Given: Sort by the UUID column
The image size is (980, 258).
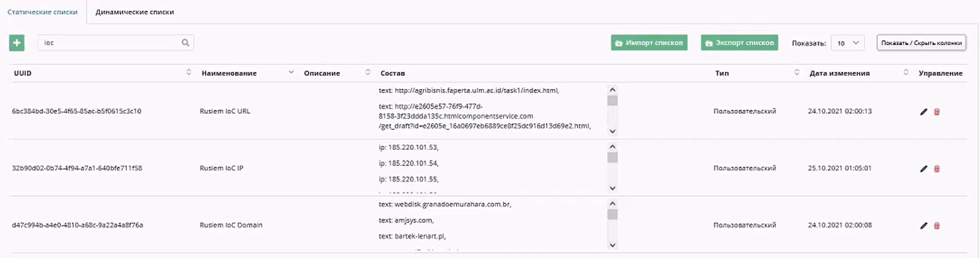Looking at the screenshot, I should tap(188, 73).
